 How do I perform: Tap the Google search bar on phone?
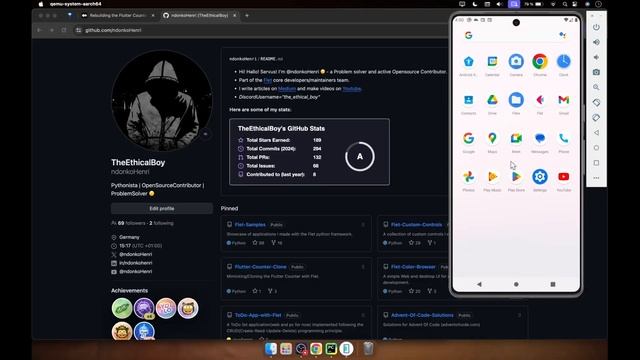pyautogui.click(x=516, y=35)
